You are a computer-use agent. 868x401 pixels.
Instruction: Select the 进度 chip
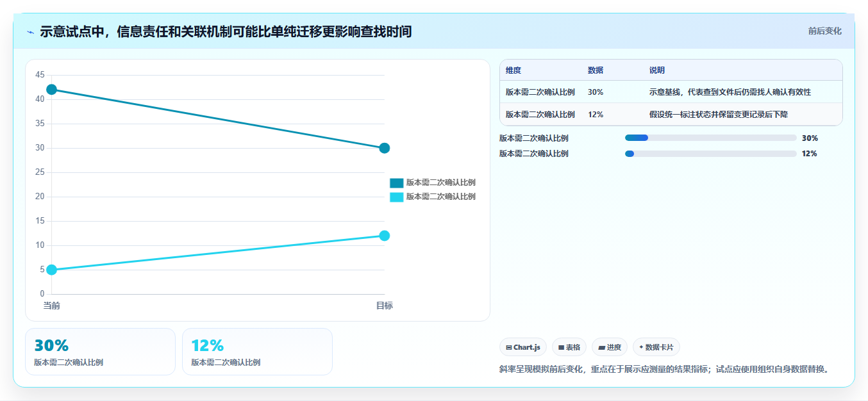[610, 347]
